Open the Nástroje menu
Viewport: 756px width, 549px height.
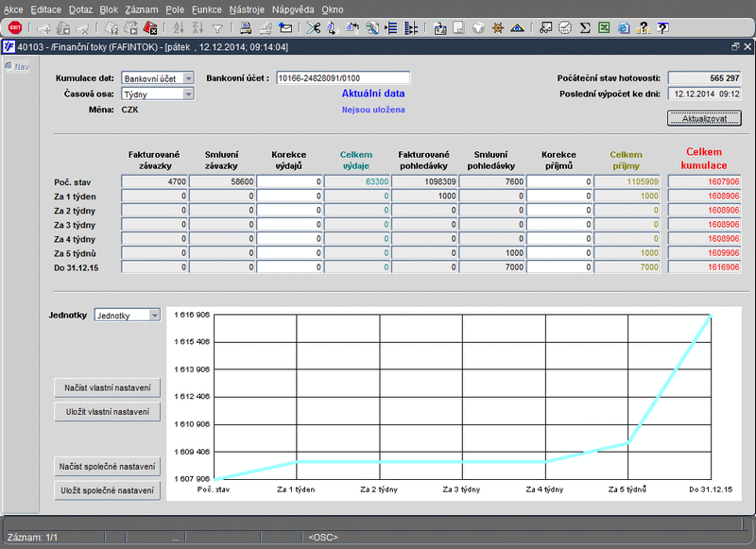247,9
